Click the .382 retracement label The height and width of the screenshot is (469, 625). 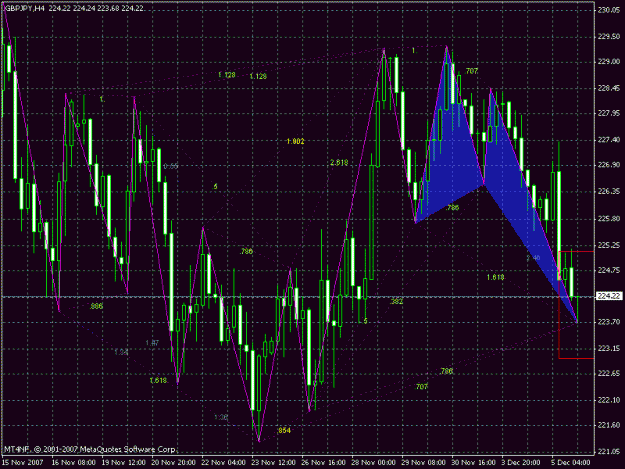click(x=396, y=301)
